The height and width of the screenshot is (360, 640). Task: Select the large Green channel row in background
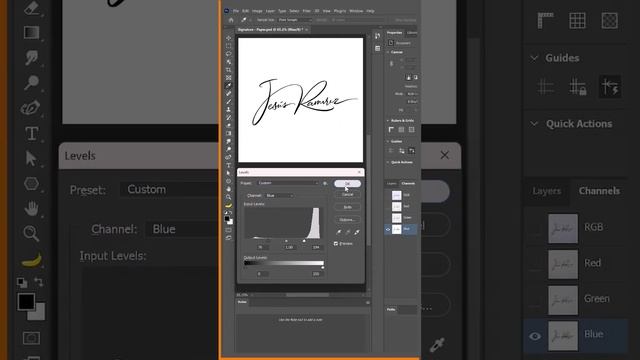[576, 300]
